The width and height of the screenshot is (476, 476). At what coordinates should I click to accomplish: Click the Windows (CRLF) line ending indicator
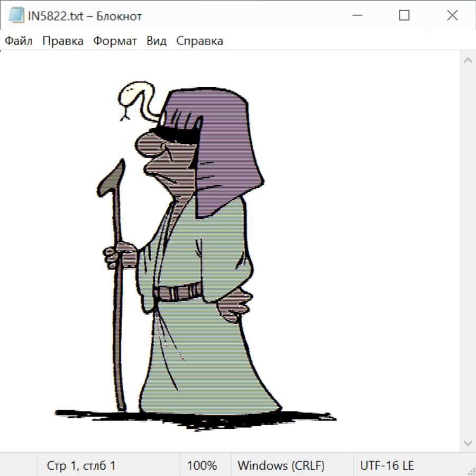click(281, 465)
